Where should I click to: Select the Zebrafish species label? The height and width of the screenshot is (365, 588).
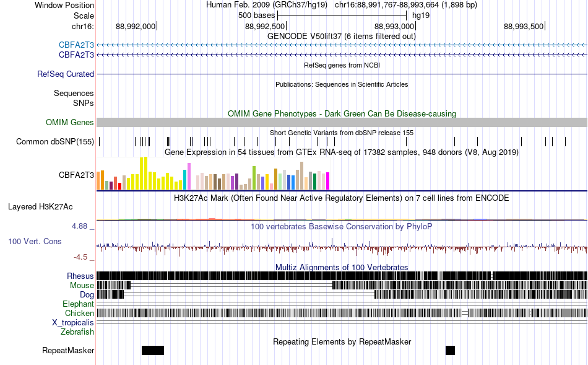(x=77, y=332)
